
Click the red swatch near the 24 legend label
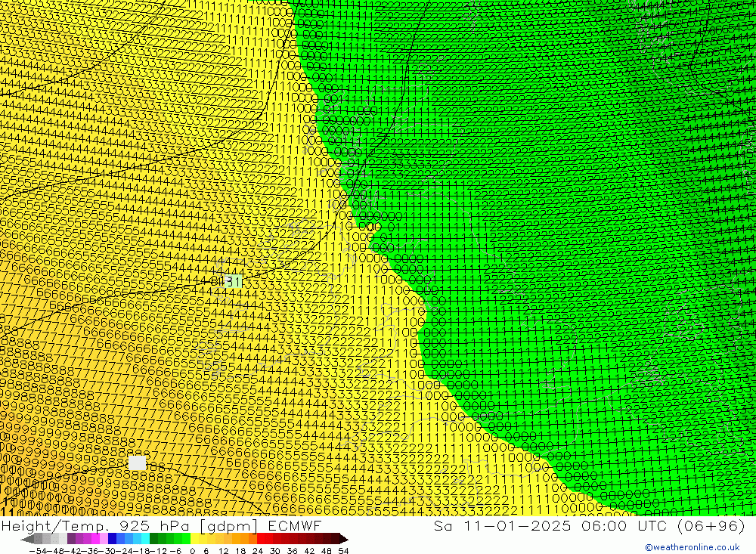261,539
